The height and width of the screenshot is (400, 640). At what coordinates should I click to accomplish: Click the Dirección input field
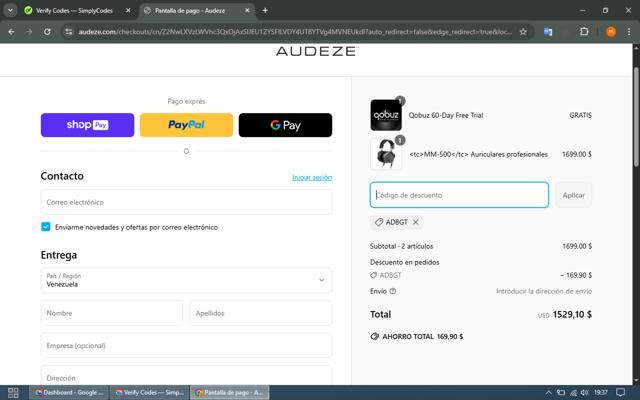click(186, 376)
